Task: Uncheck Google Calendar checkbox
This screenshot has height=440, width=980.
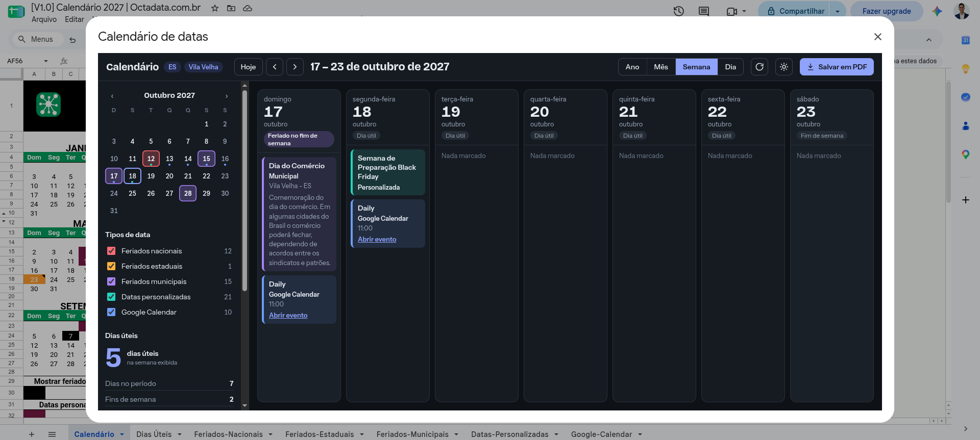Action: [111, 312]
